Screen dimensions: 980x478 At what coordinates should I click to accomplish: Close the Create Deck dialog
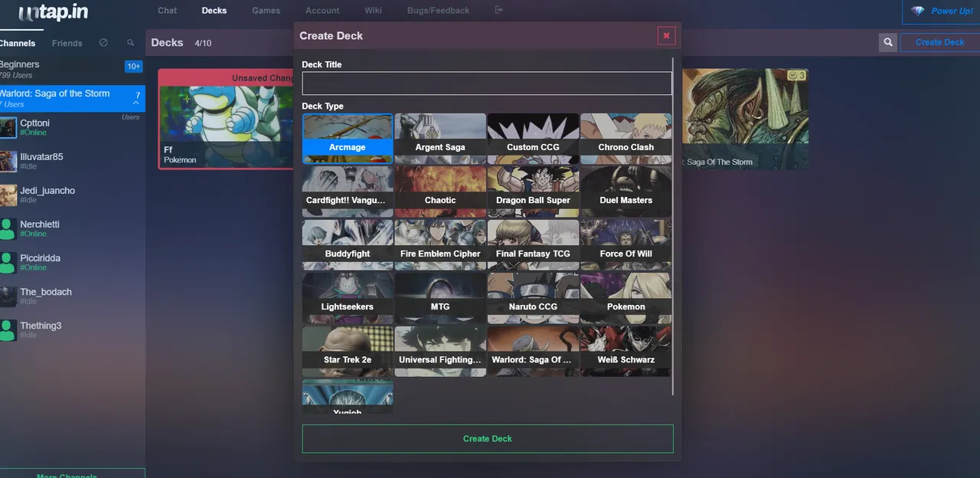pos(666,35)
